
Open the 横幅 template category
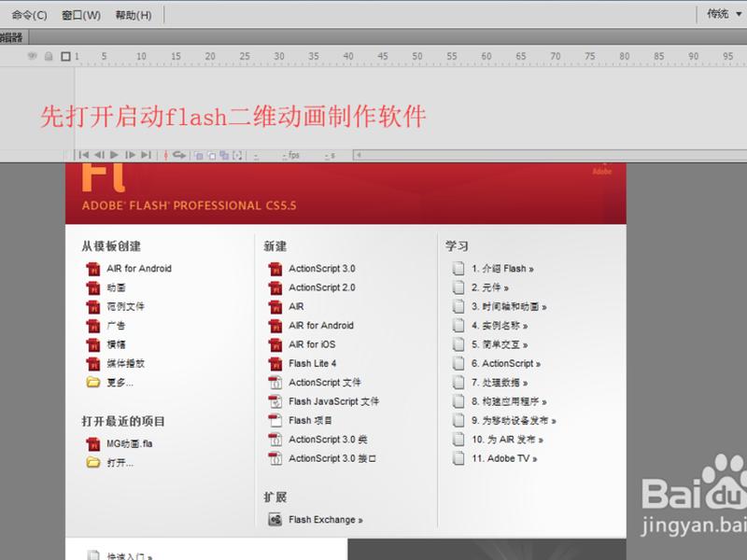click(116, 344)
